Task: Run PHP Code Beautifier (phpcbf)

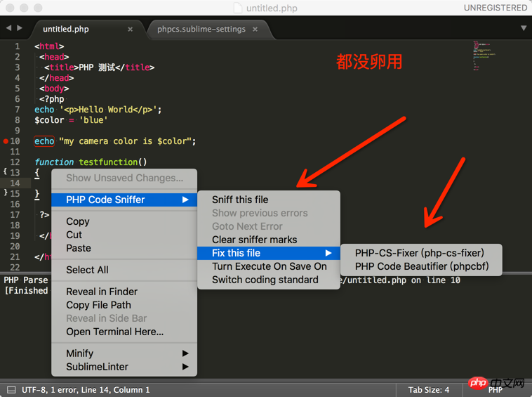Action: coord(421,266)
